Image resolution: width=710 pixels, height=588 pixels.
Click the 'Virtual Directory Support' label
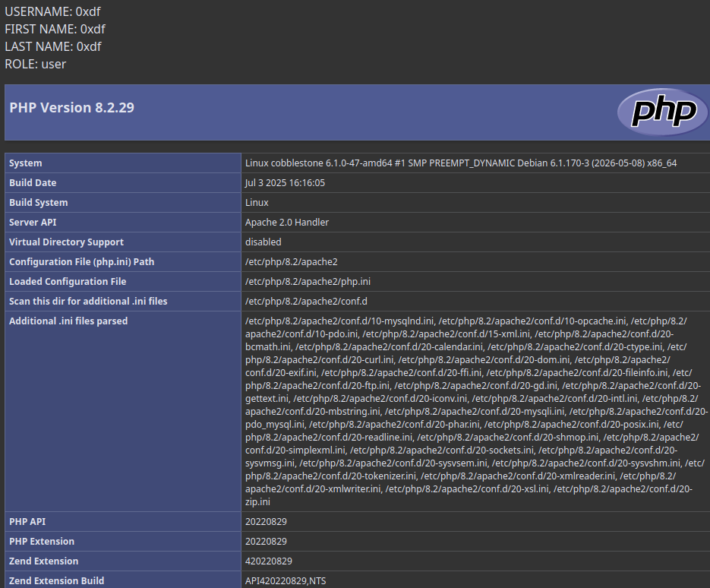pos(66,242)
